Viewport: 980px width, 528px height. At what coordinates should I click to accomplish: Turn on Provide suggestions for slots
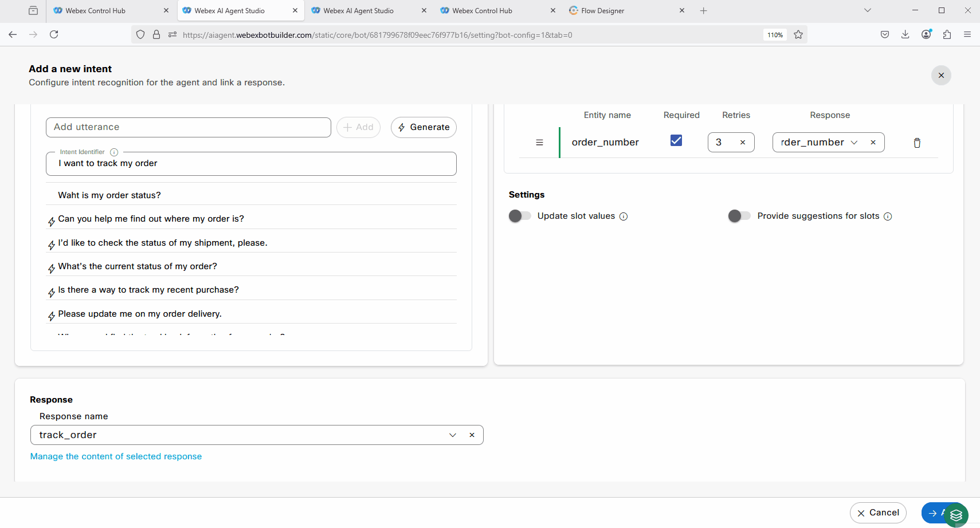pos(739,216)
